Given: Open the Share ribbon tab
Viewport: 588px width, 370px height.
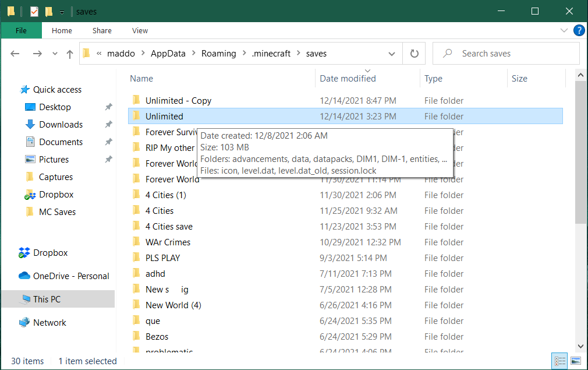Looking at the screenshot, I should tap(102, 31).
